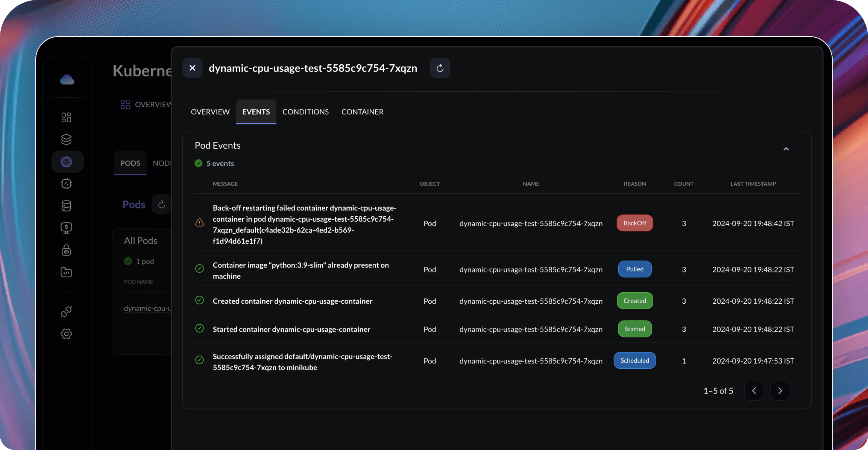Open the integrations plug icon

66,312
